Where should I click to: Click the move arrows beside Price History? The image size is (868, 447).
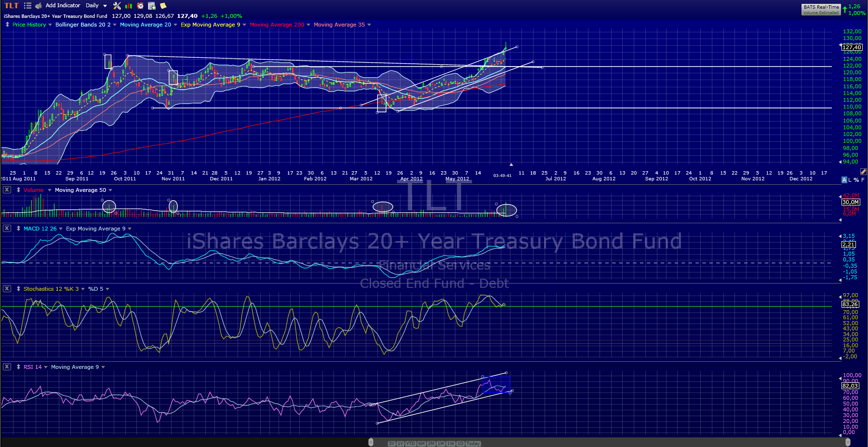click(x=7, y=25)
